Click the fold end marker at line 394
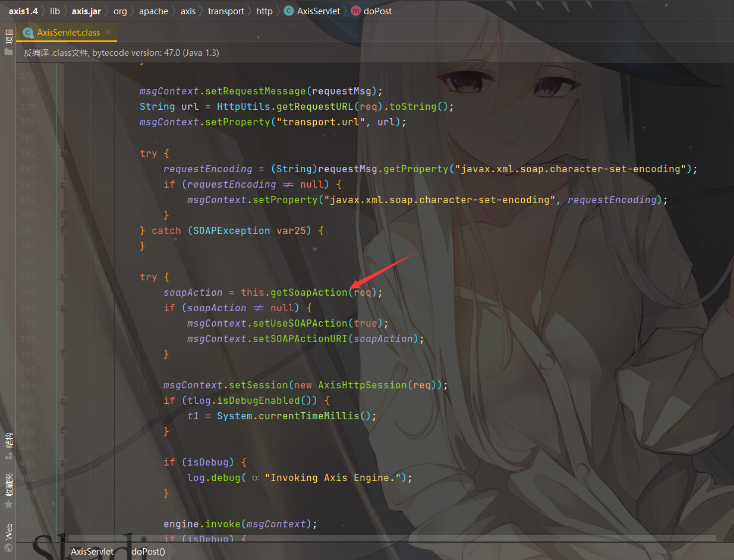The image size is (734, 560). tap(63, 354)
